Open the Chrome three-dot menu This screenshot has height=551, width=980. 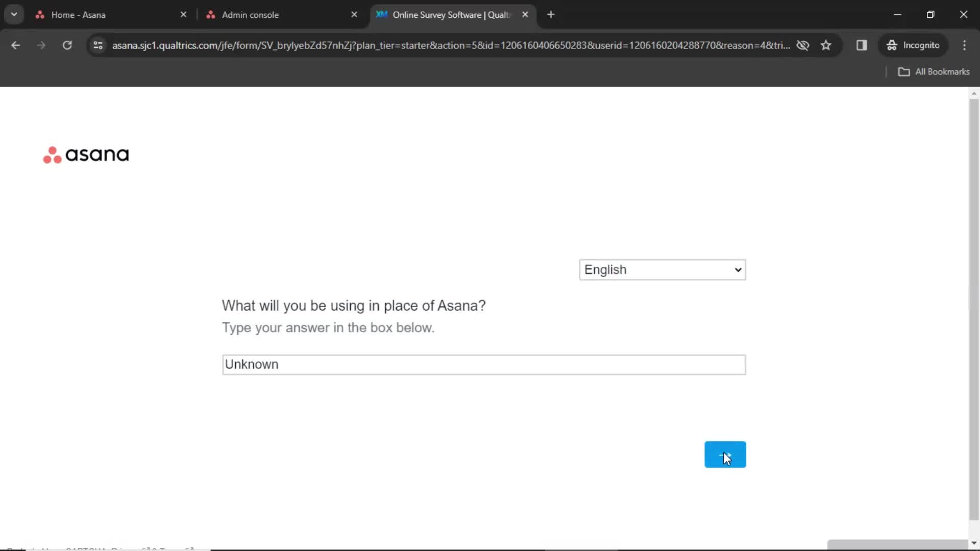click(964, 45)
